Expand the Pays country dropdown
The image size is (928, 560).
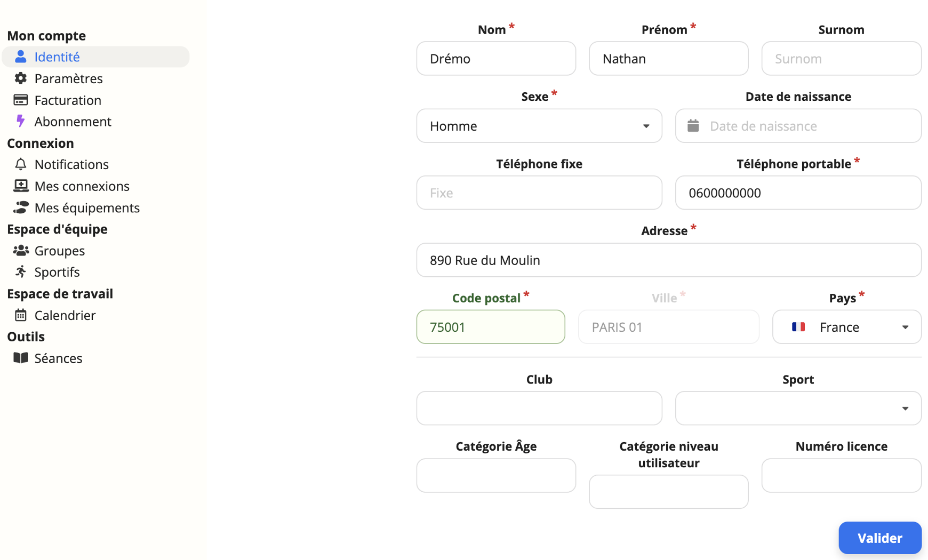pos(846,327)
